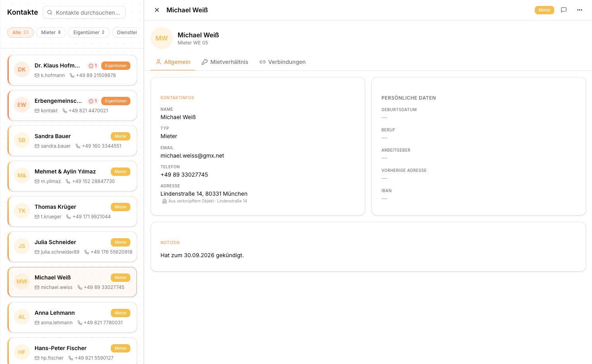Screen dimensions: 592x364
Task: Filter contacts by Dienstleister chip
Action: coord(126,33)
